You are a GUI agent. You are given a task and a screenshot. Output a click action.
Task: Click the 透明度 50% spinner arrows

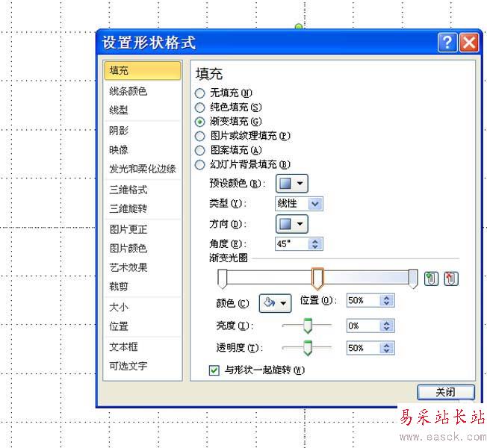point(387,348)
